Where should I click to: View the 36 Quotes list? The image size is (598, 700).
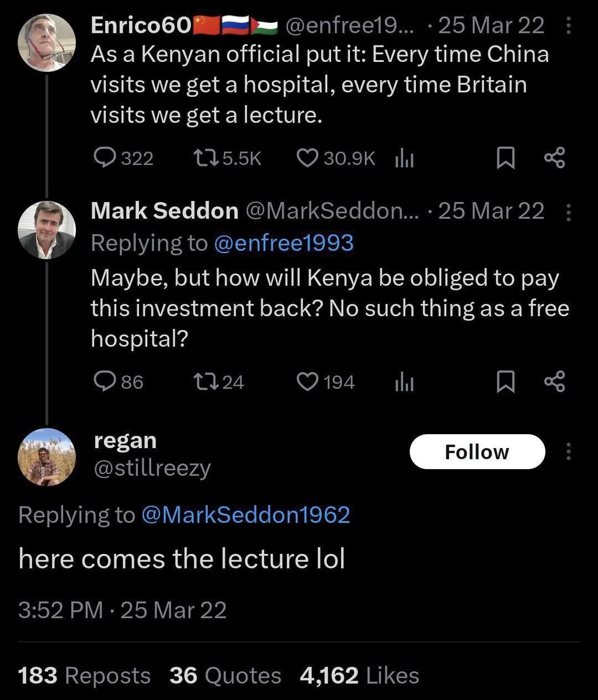[x=225, y=675]
